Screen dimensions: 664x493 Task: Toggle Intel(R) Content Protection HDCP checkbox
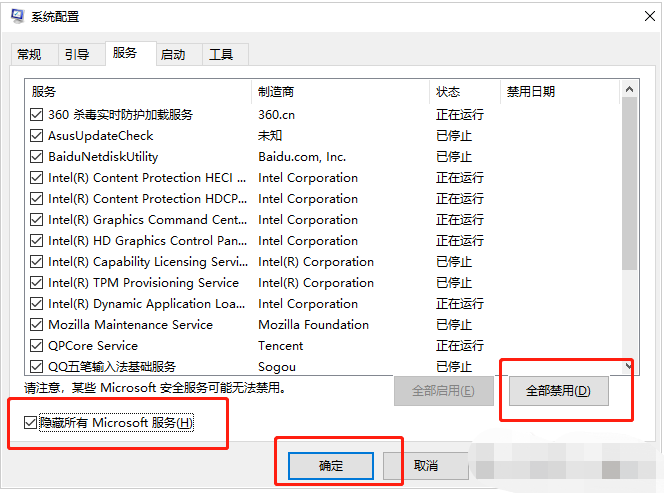(x=36, y=199)
